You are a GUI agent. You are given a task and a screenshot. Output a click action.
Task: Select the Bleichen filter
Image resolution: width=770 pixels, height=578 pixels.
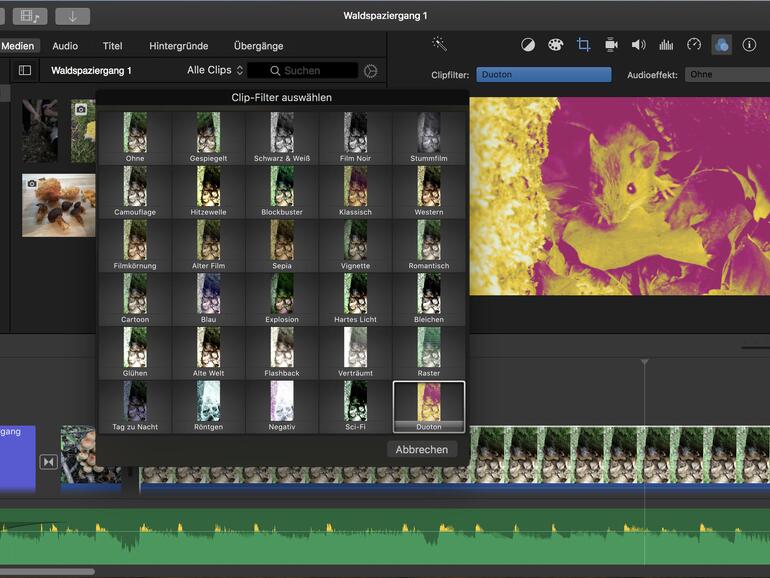(429, 299)
